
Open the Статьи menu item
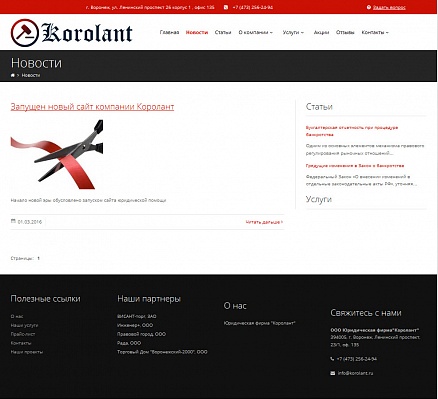coord(223,32)
